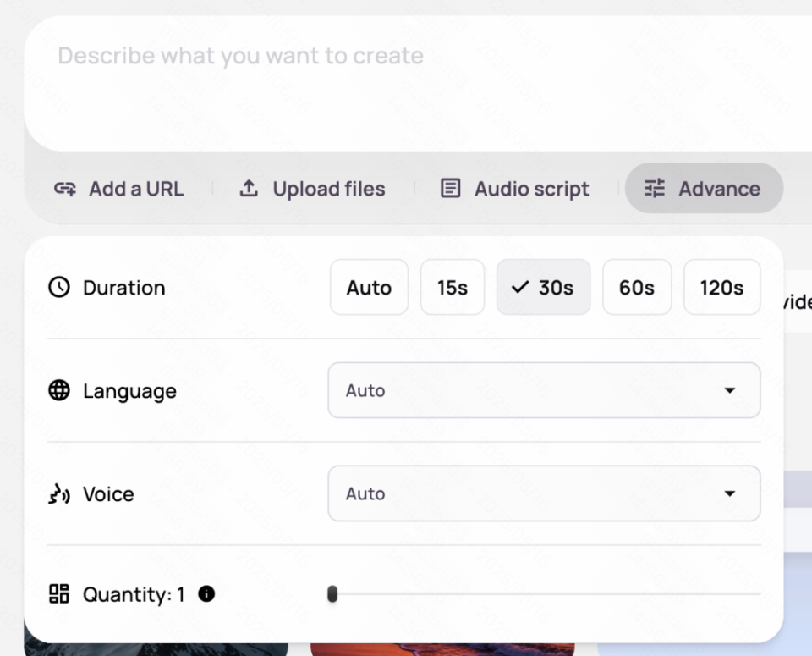This screenshot has height=656, width=812.
Task: Click the link icon beside Add a URL
Action: pyautogui.click(x=65, y=189)
